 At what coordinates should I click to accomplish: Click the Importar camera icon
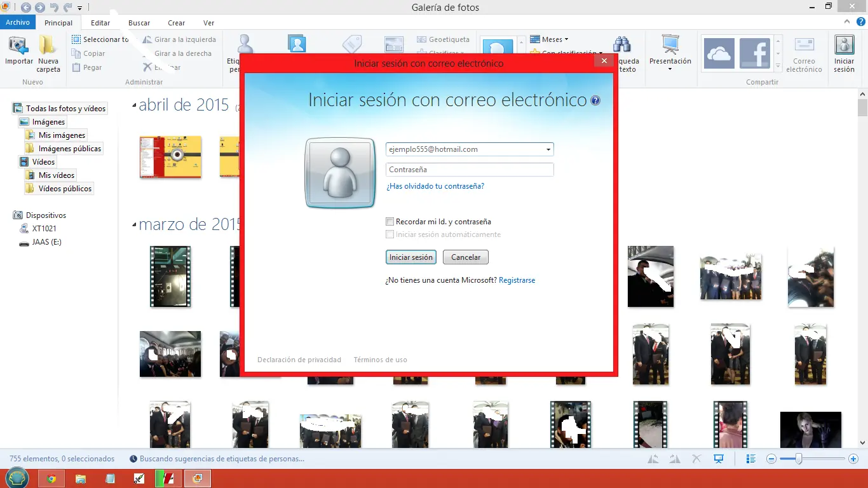[18, 45]
